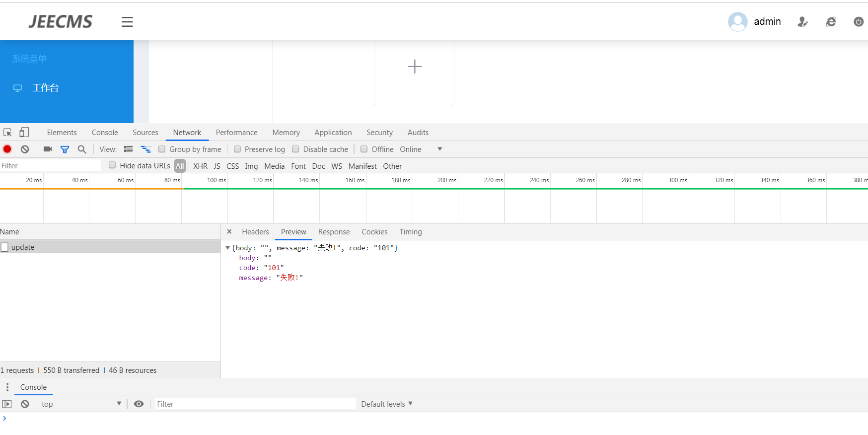
Task: Clear the network log with the clear icon
Action: pyautogui.click(x=25, y=149)
